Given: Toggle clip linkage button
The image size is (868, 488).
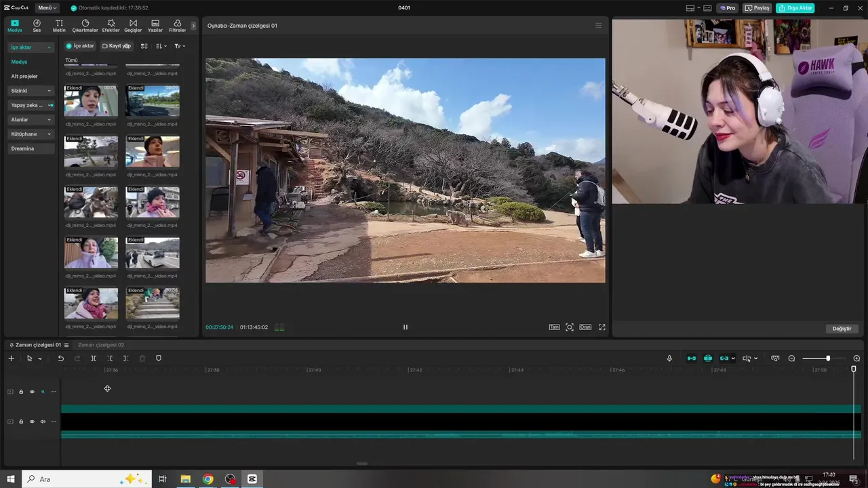Looking at the screenshot, I should [x=724, y=359].
